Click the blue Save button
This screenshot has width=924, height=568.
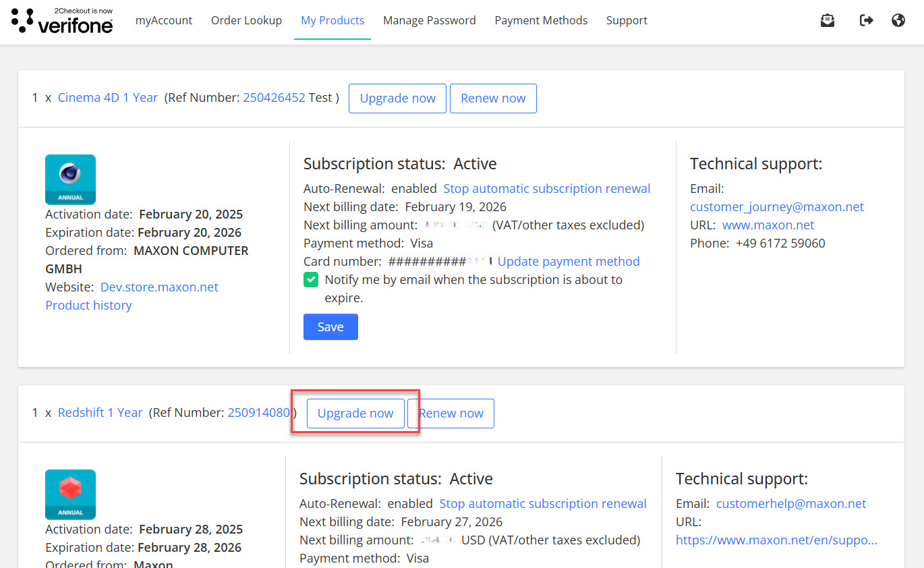[x=330, y=327]
